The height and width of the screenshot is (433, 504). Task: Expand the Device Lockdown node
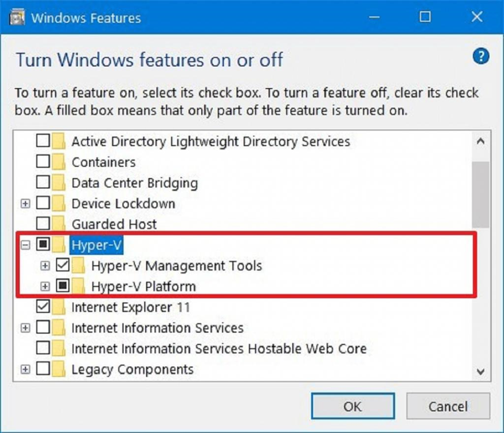[25, 204]
